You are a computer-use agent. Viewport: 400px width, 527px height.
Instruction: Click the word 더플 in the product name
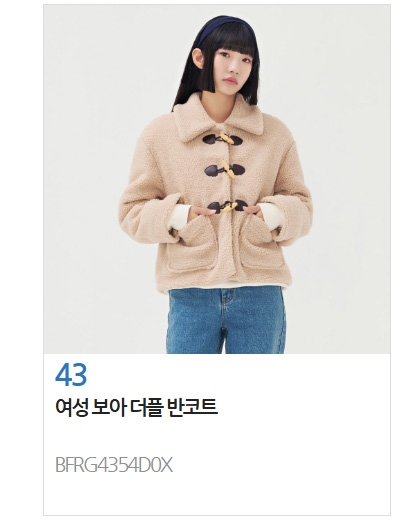(x=146, y=407)
